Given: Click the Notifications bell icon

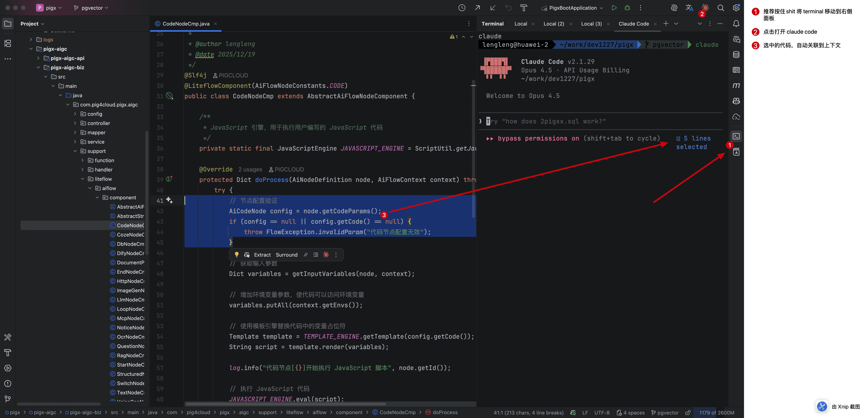Looking at the screenshot, I should coord(736,24).
